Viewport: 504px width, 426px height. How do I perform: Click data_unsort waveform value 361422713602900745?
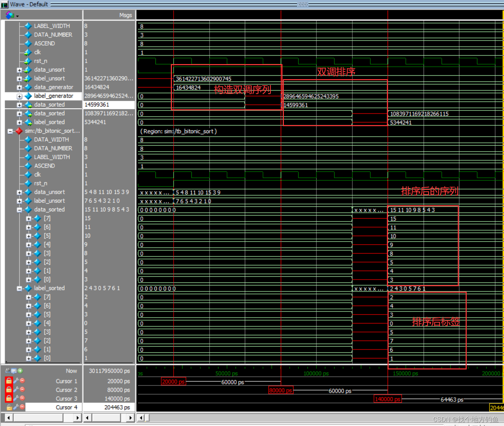203,79
